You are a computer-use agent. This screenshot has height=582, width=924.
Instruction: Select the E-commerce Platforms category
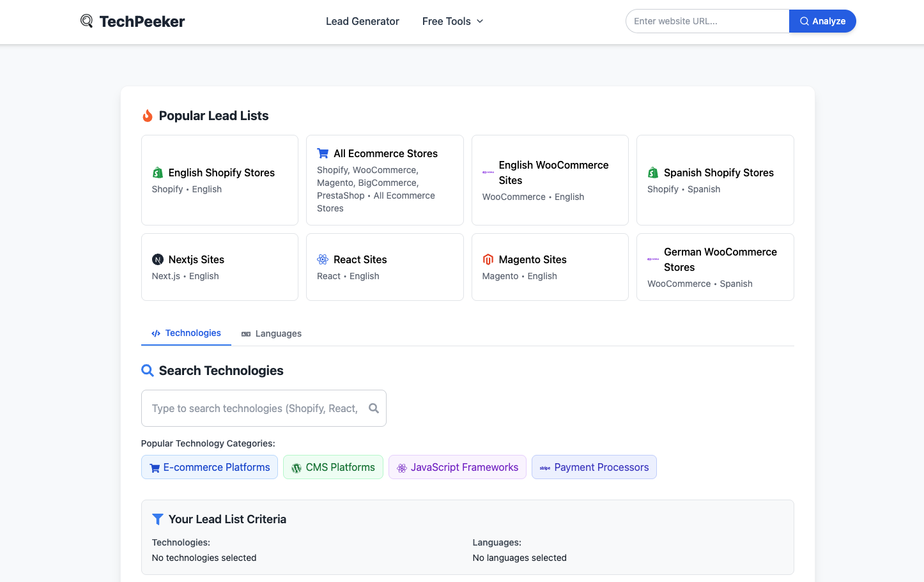(210, 467)
